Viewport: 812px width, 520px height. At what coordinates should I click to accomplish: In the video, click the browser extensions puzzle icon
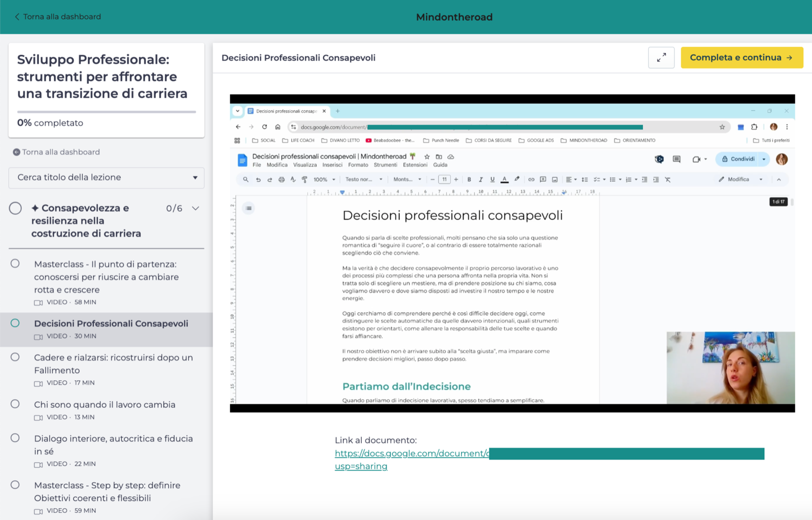pos(754,127)
